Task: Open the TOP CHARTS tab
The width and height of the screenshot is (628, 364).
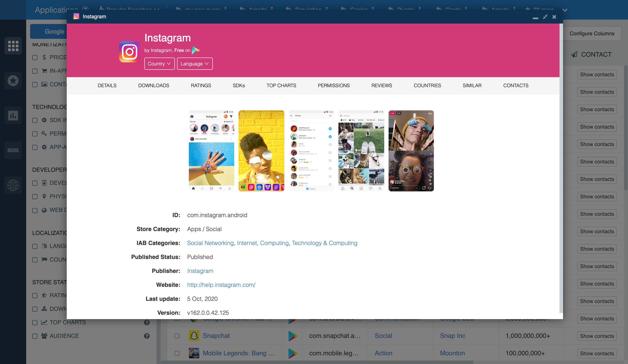Action: [281, 85]
